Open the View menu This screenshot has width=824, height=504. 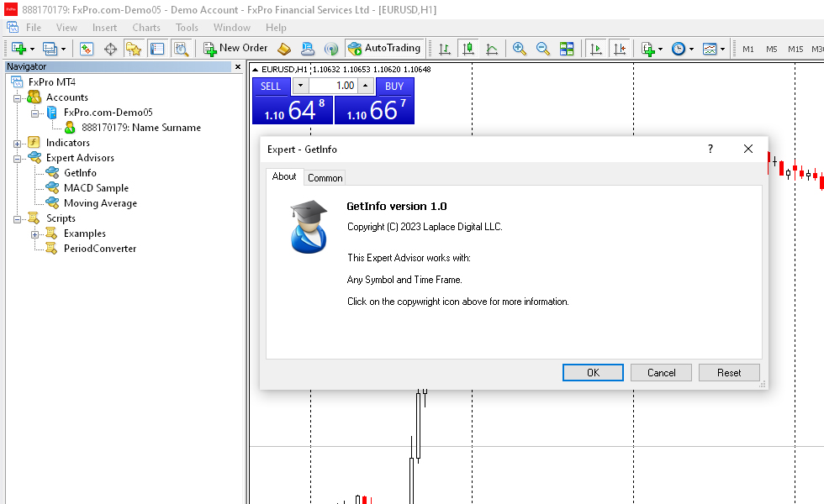coord(66,28)
